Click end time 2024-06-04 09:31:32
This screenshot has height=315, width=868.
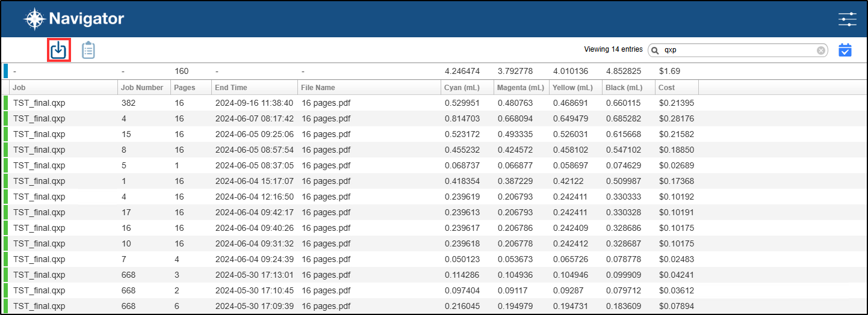point(254,243)
